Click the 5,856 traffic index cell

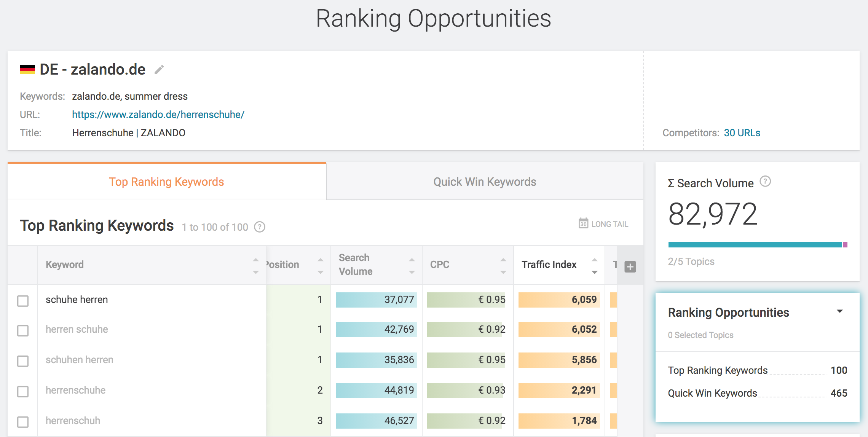coord(559,360)
